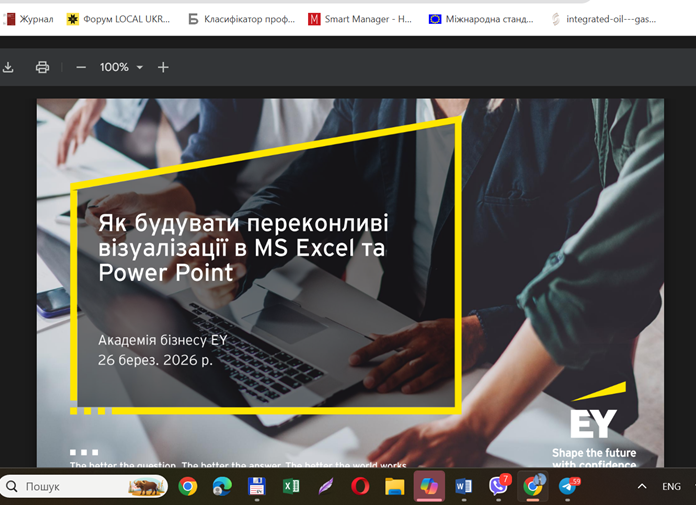
Task: Launch Microsoft Edge from the taskbar
Action: pos(222,486)
